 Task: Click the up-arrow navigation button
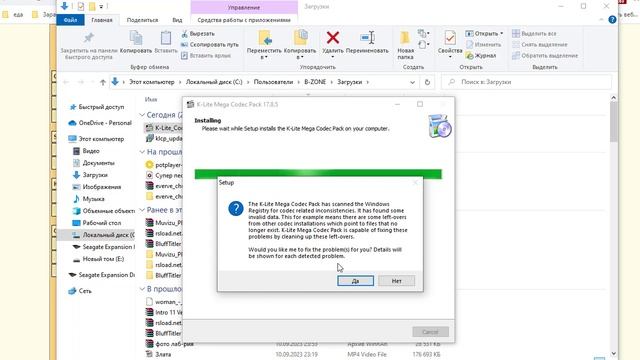[103, 82]
